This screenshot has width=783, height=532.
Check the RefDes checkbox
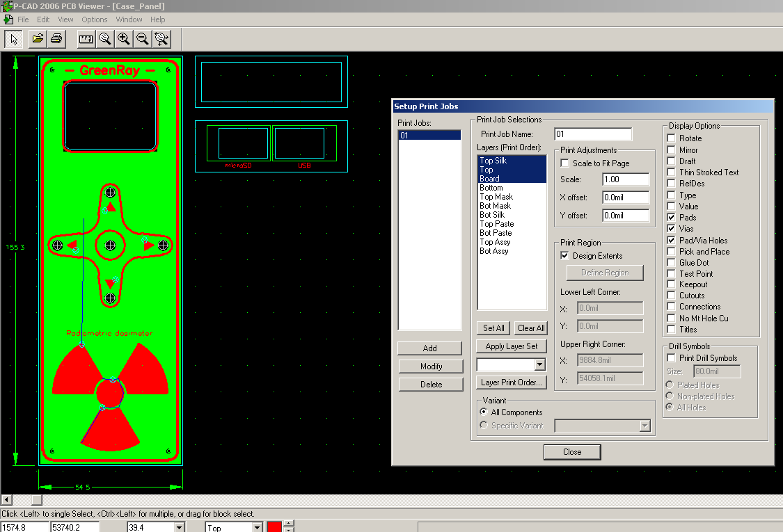click(672, 183)
